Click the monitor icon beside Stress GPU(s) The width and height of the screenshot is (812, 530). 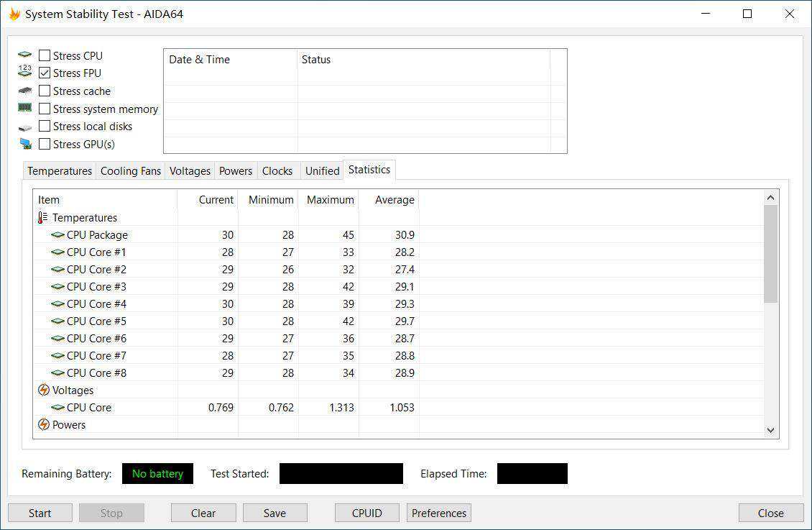click(x=25, y=144)
